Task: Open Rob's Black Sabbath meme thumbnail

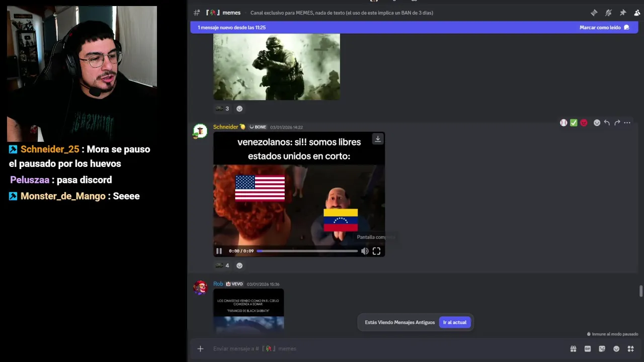Action: point(249,311)
